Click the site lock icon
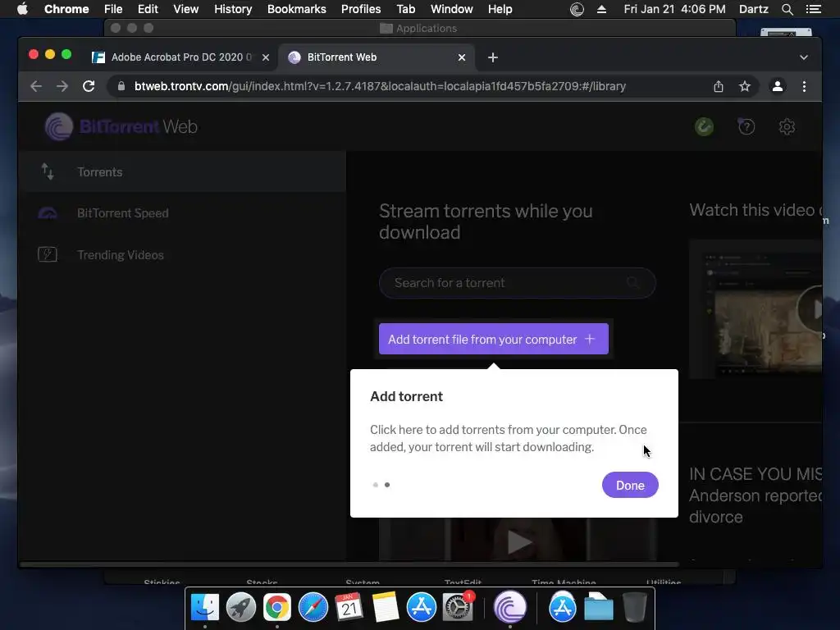840x630 pixels. click(x=121, y=86)
